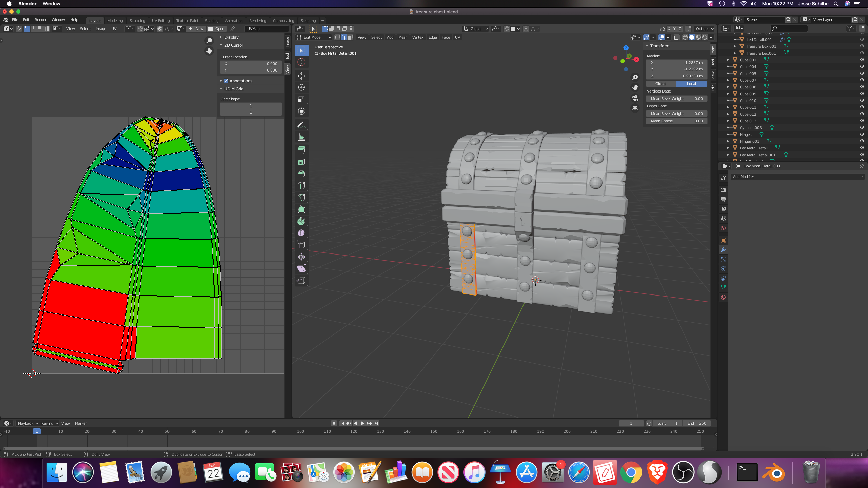This screenshot has height=488, width=868.
Task: Activate the Extrude Region tool
Action: tap(301, 150)
